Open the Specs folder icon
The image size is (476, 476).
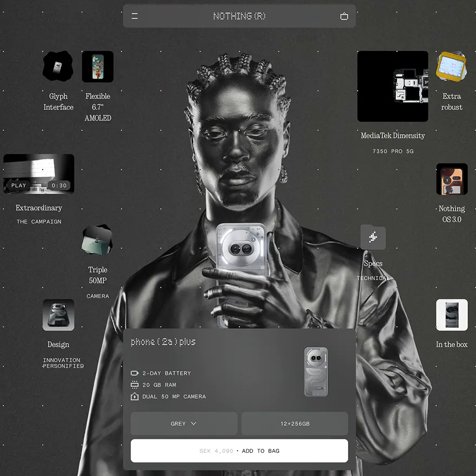[x=373, y=237]
